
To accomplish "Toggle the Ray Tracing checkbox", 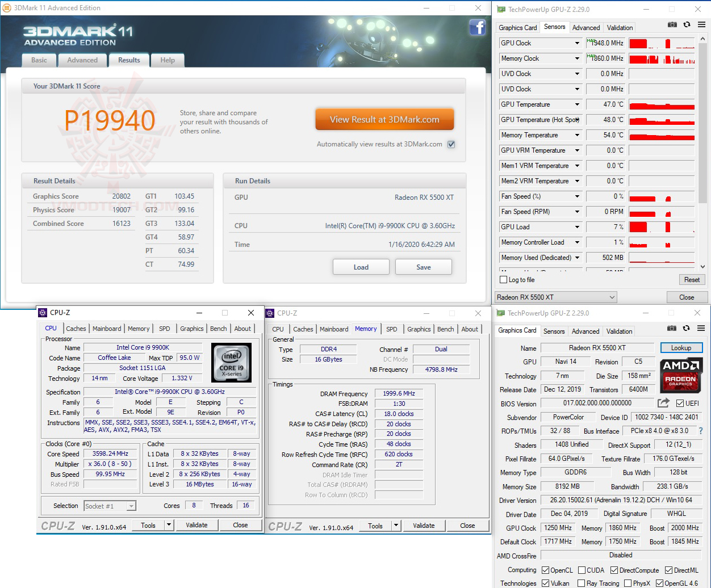I will pos(581,583).
